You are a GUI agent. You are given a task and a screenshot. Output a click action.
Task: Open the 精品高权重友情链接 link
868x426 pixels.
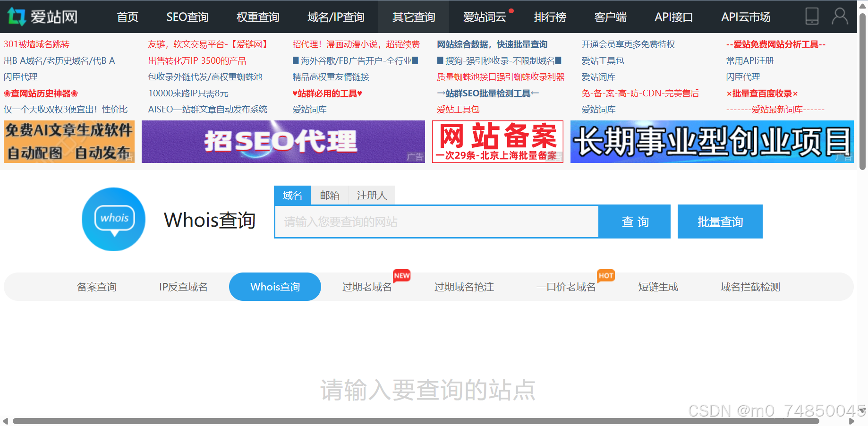tap(331, 77)
